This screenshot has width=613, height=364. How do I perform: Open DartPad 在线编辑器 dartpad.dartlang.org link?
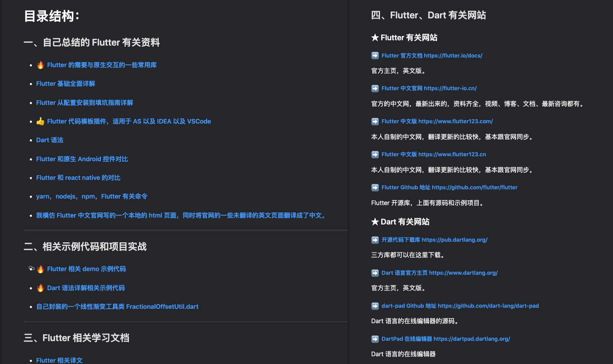coord(446,339)
